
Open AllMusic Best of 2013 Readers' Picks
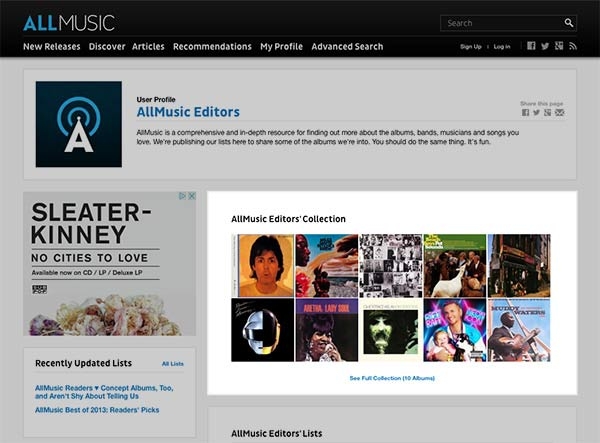pos(97,410)
